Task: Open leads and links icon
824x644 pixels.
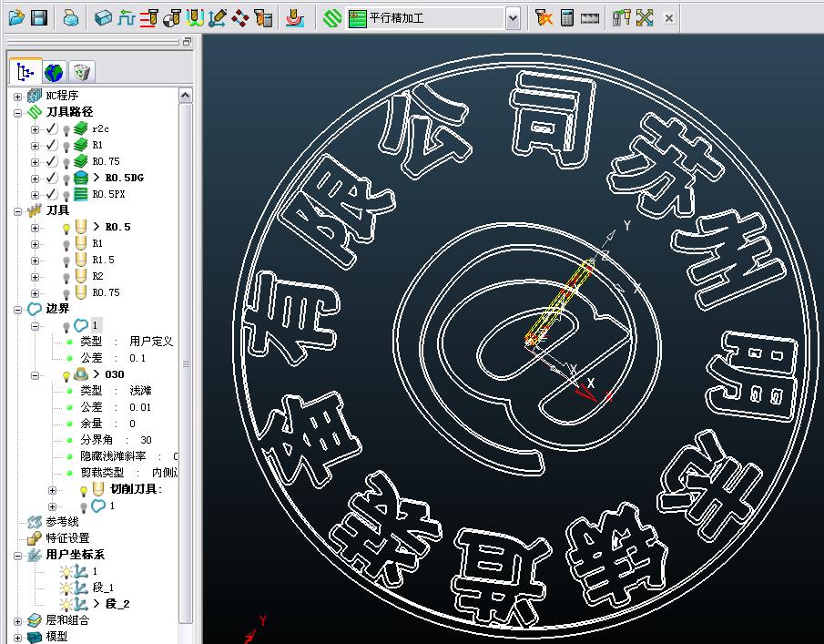Action: point(196,18)
